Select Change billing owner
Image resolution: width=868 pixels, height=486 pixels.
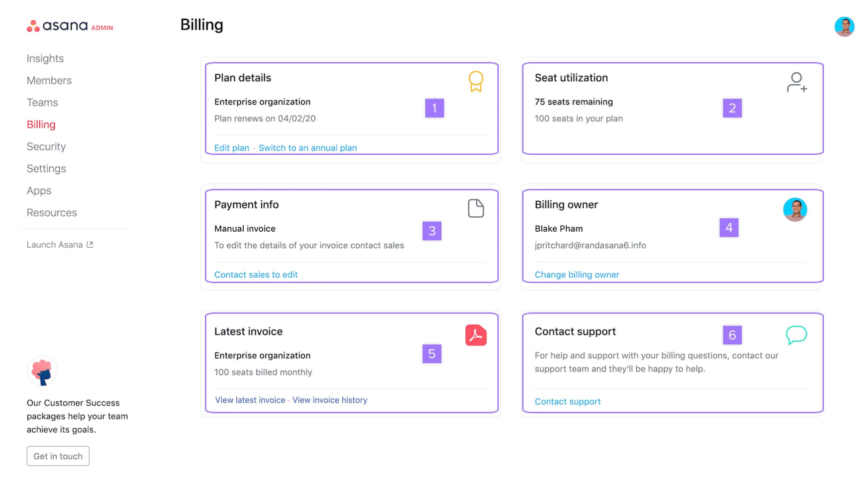577,274
